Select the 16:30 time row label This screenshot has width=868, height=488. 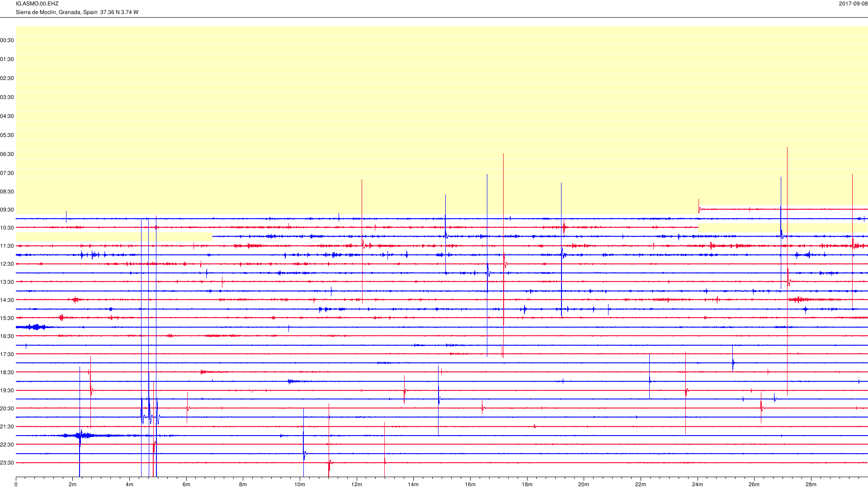[x=7, y=336]
